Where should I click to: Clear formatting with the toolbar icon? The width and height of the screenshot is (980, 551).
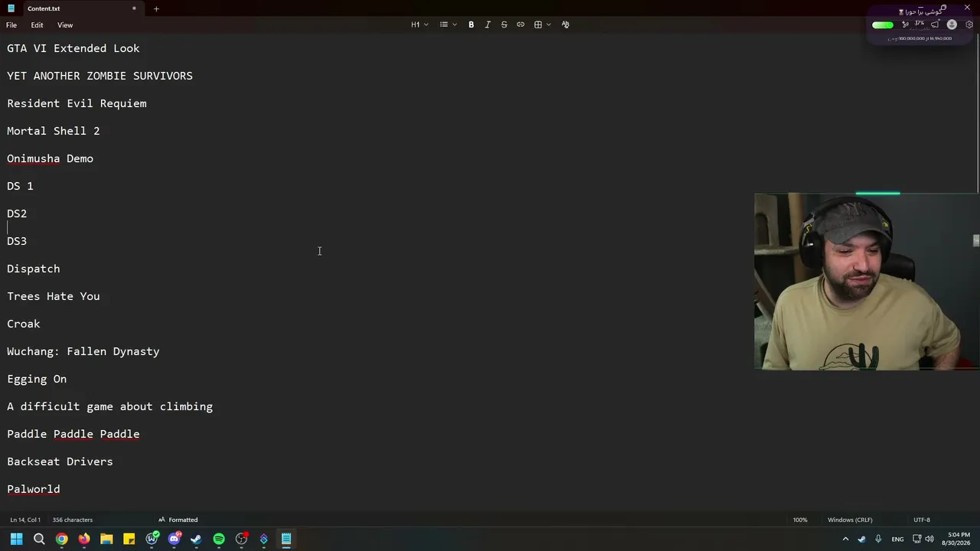point(566,24)
